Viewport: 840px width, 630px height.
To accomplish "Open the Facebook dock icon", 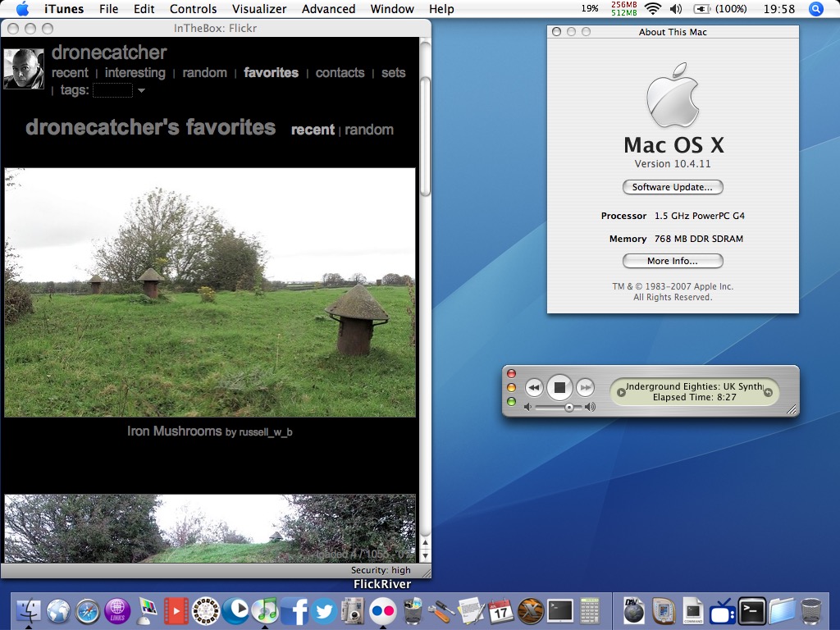I will point(294,610).
